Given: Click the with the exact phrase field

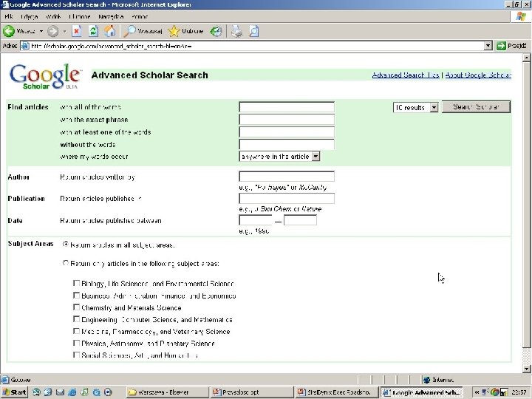Looking at the screenshot, I should point(287,120).
